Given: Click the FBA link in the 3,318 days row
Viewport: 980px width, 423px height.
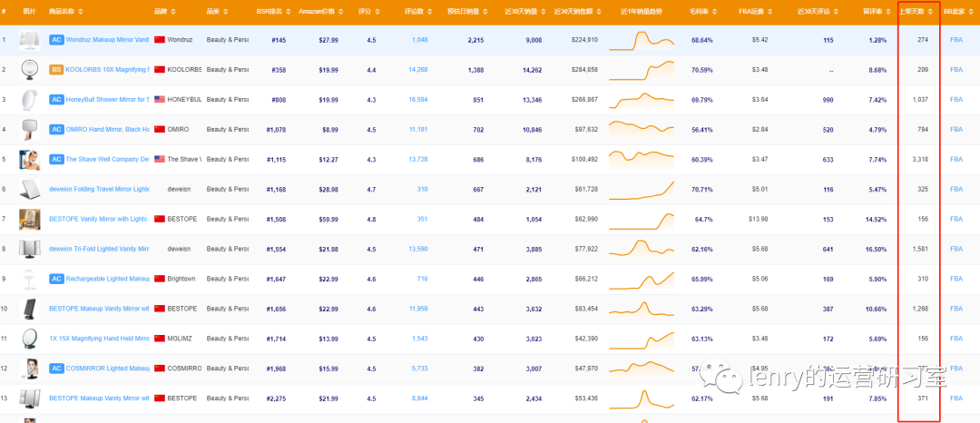Looking at the screenshot, I should coord(956,160).
